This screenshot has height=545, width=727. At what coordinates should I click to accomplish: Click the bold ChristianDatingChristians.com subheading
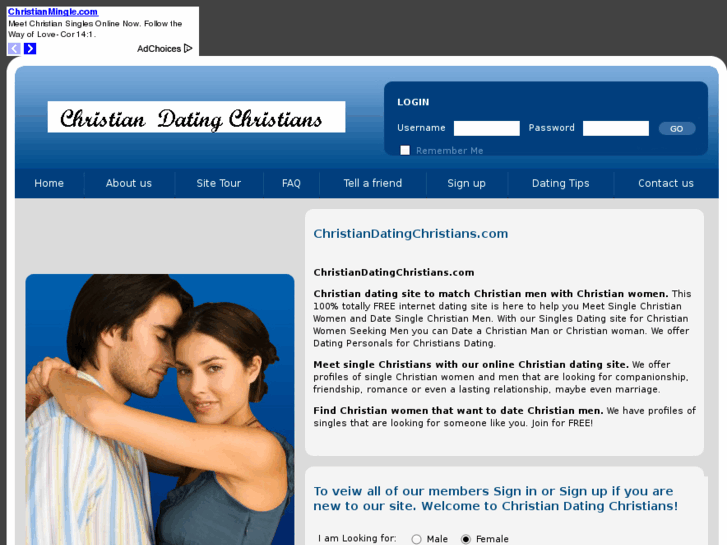click(394, 272)
